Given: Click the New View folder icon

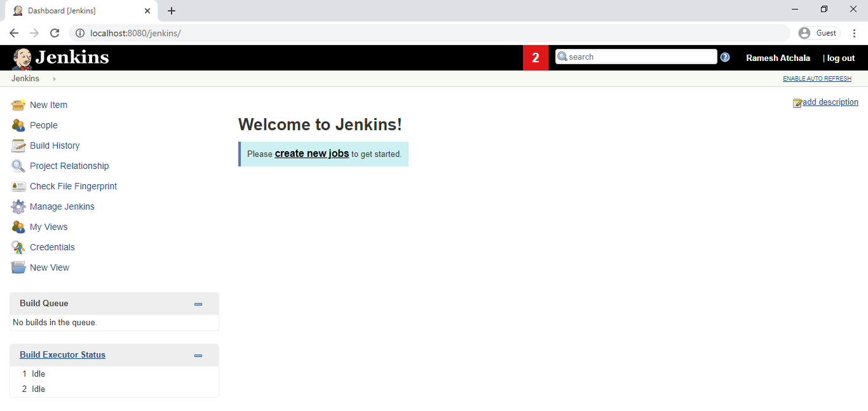Looking at the screenshot, I should click(18, 267).
